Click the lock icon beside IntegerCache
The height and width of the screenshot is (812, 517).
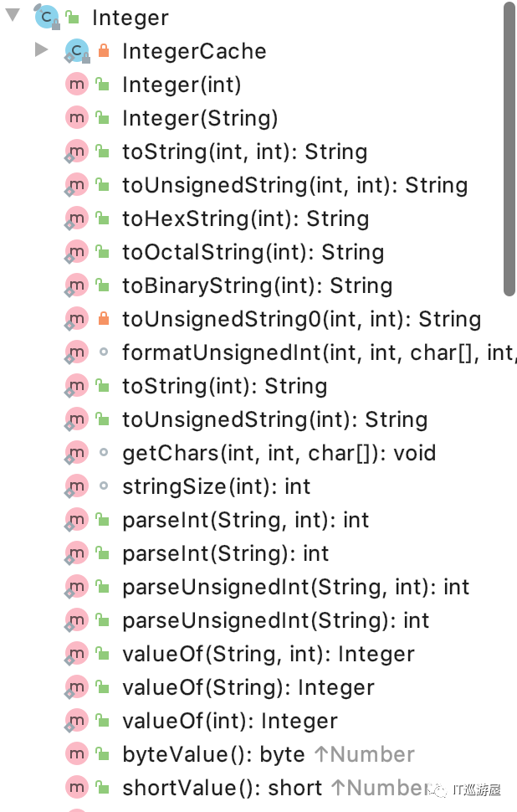(x=104, y=51)
